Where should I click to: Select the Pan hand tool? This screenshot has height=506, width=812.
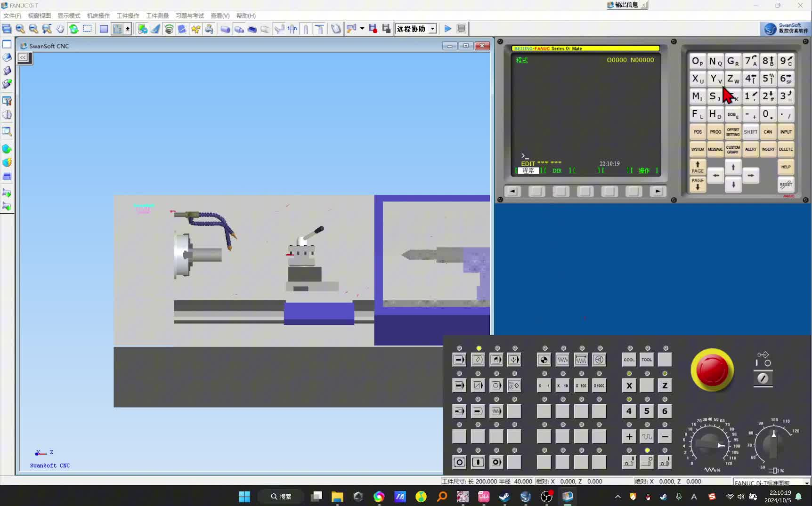pos(60,29)
